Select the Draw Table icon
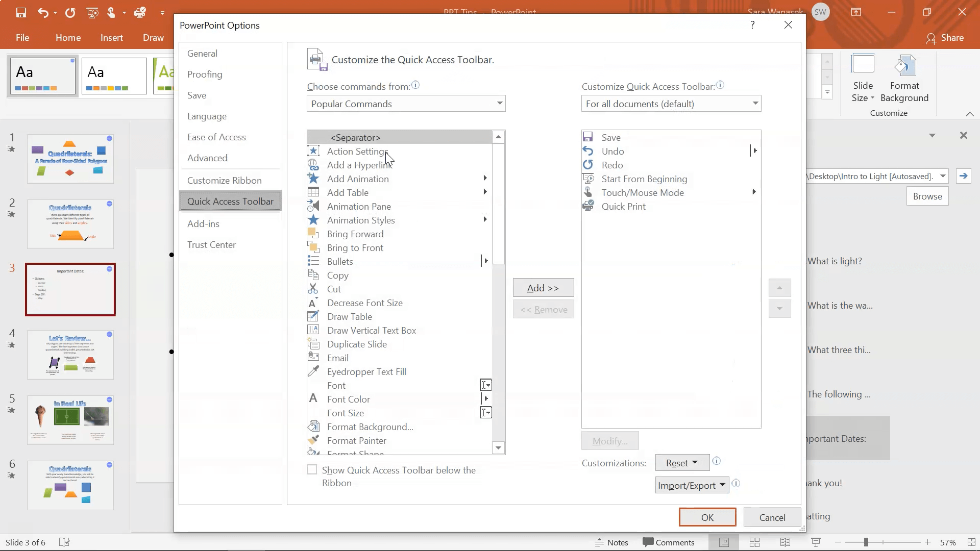Screen dimensions: 980x551 pyautogui.click(x=314, y=316)
